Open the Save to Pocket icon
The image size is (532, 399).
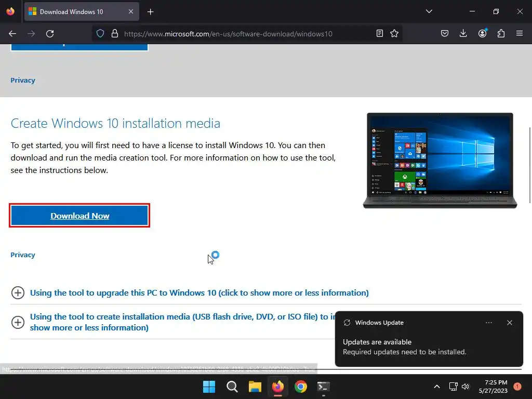(445, 33)
